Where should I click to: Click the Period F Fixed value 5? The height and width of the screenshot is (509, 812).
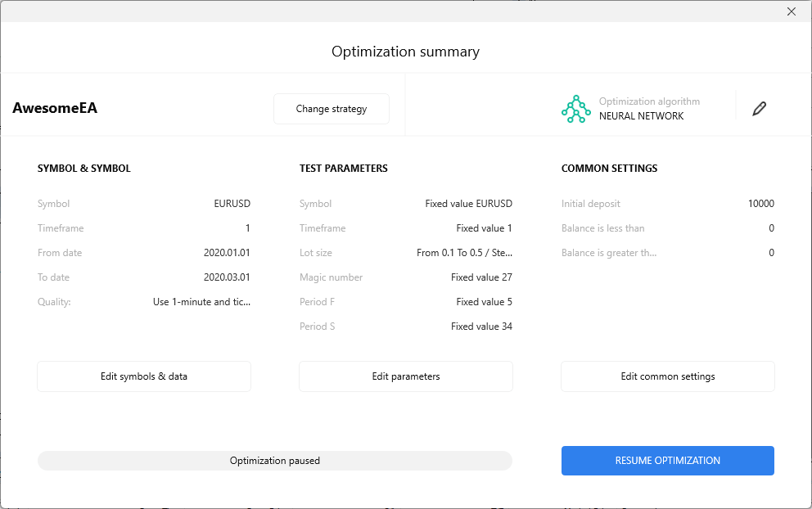point(484,302)
